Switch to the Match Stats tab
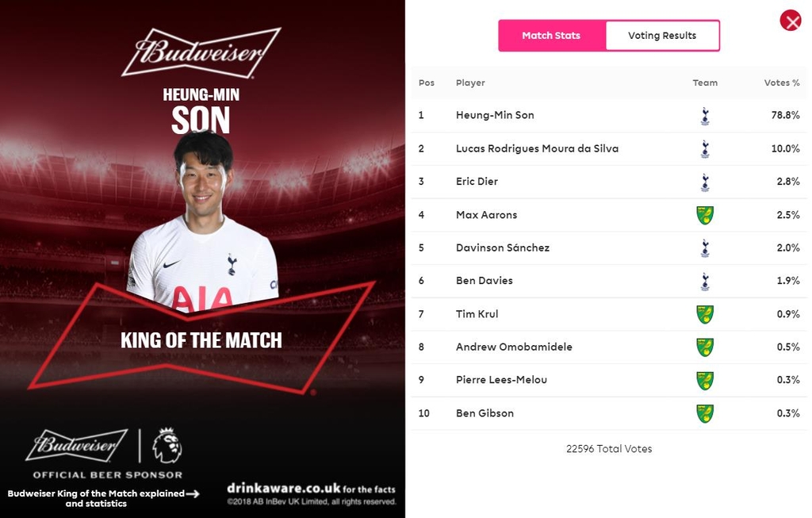812x518 pixels. [551, 36]
